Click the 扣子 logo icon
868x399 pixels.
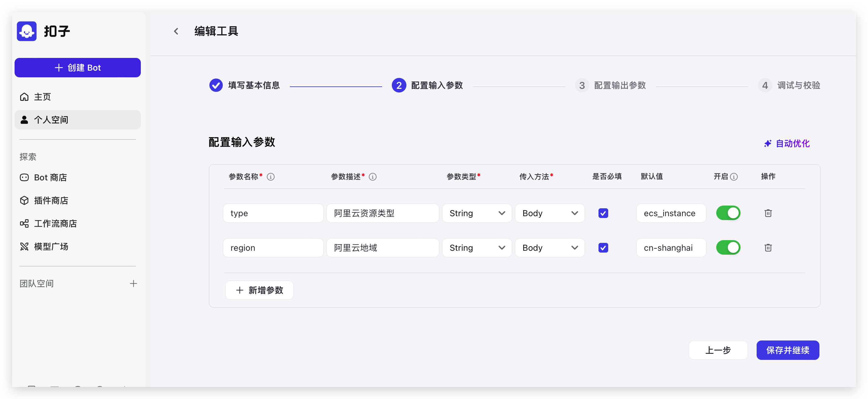click(27, 31)
